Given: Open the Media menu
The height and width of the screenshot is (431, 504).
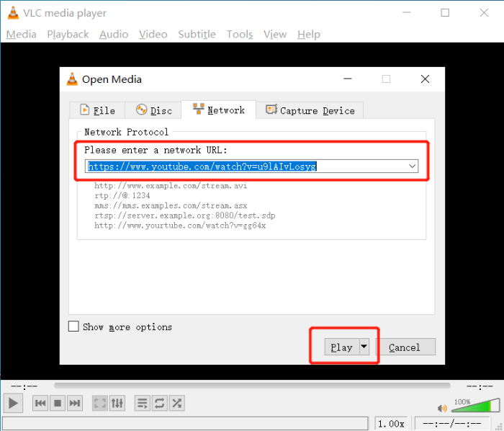Looking at the screenshot, I should pyautogui.click(x=21, y=34).
